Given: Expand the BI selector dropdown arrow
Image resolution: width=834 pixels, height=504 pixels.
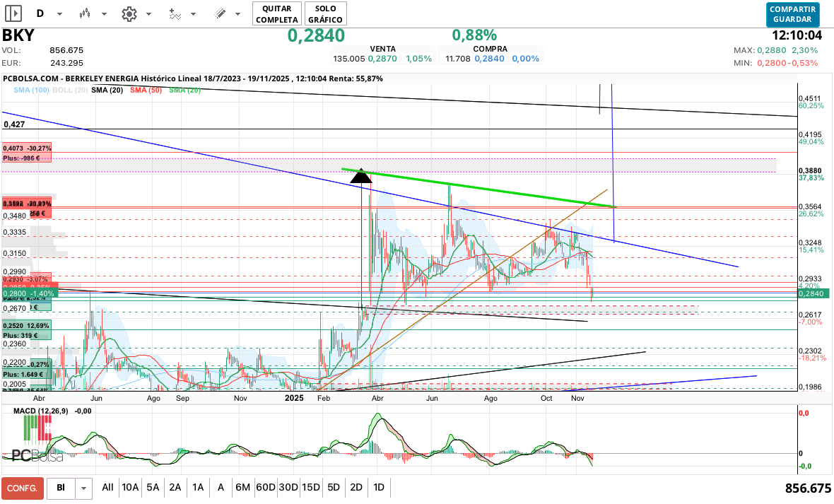Looking at the screenshot, I should pos(84,488).
